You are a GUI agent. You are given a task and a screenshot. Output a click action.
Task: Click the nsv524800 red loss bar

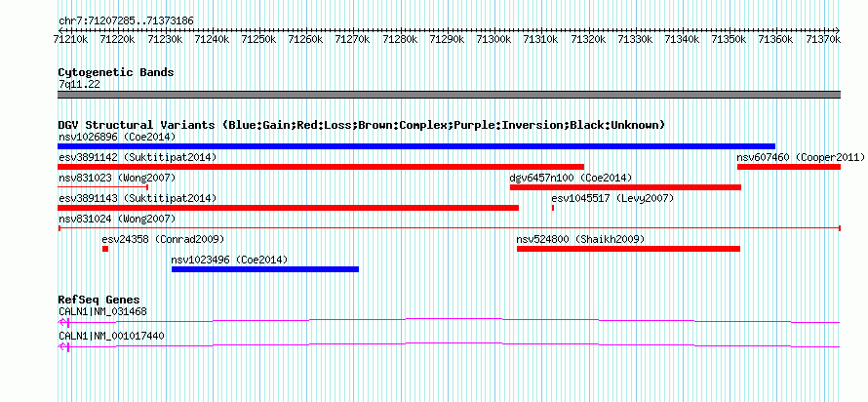[x=628, y=249]
